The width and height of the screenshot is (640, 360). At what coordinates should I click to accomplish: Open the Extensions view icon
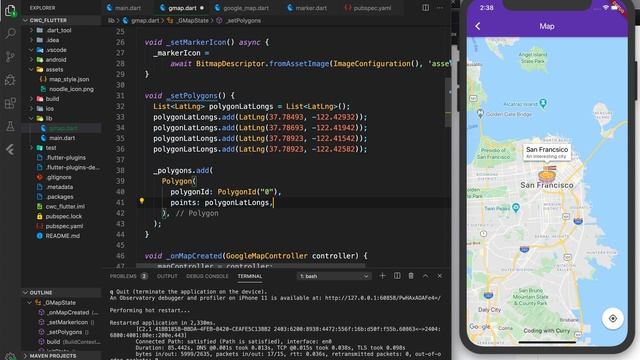tap(10, 103)
